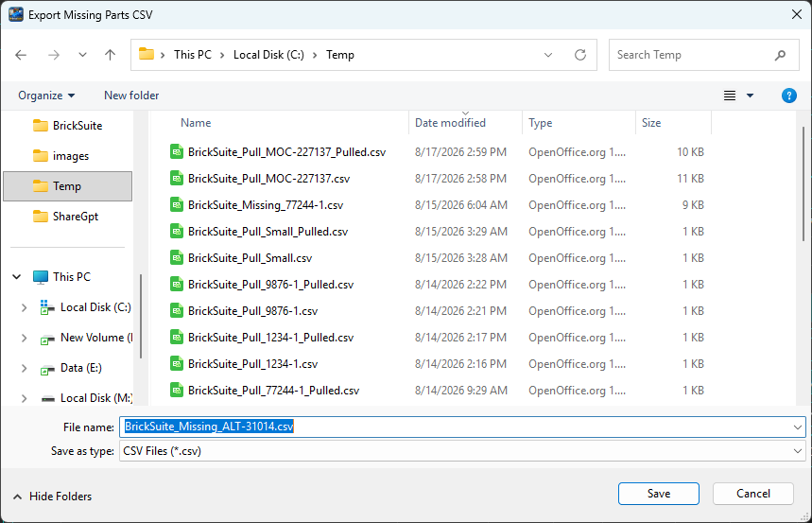Image resolution: width=812 pixels, height=523 pixels.
Task: Sort files by Size column
Action: [651, 123]
